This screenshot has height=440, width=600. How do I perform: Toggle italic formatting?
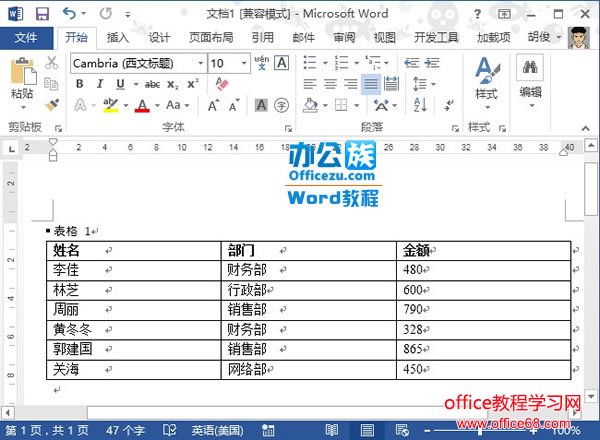tap(100, 84)
